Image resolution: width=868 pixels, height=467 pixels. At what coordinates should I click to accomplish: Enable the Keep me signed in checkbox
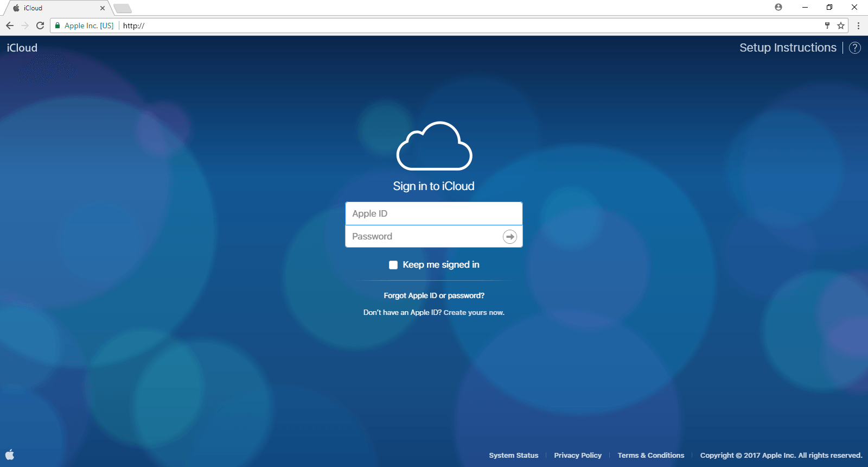(393, 265)
